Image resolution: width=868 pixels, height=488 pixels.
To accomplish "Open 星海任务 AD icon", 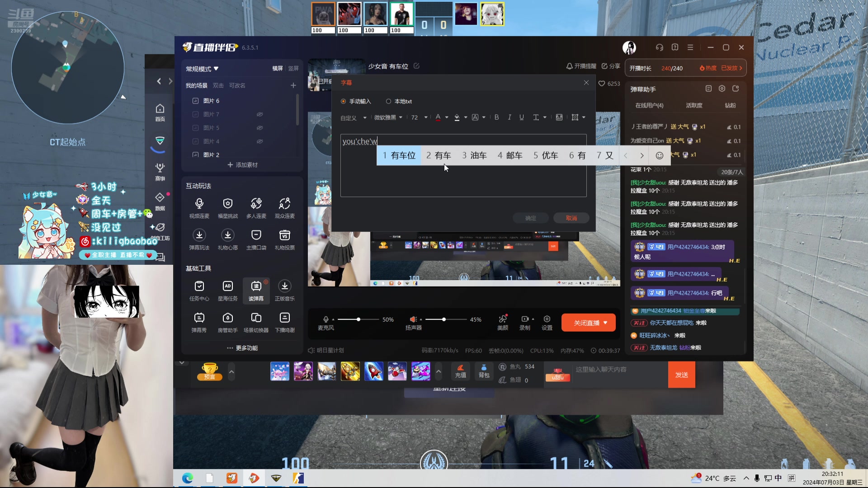I will coord(228,291).
